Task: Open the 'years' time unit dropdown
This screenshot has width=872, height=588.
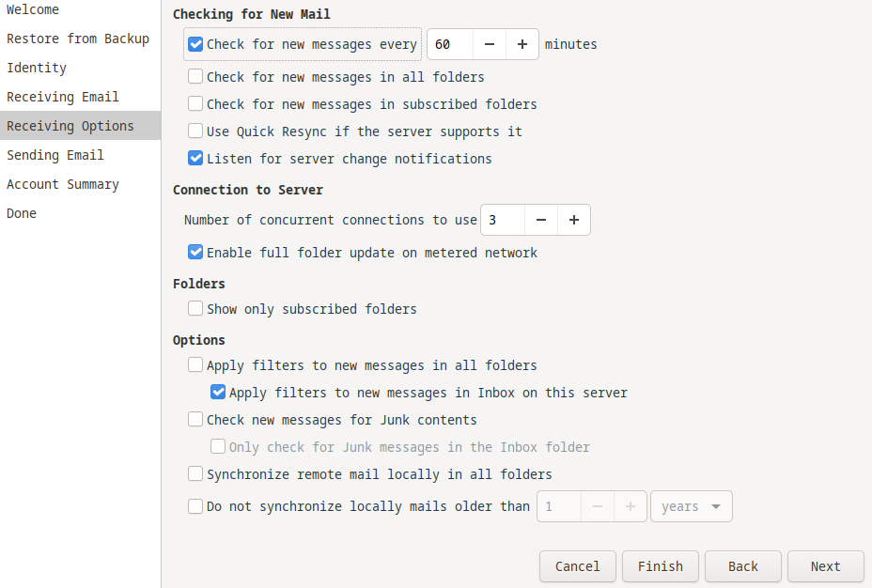Action: [691, 506]
